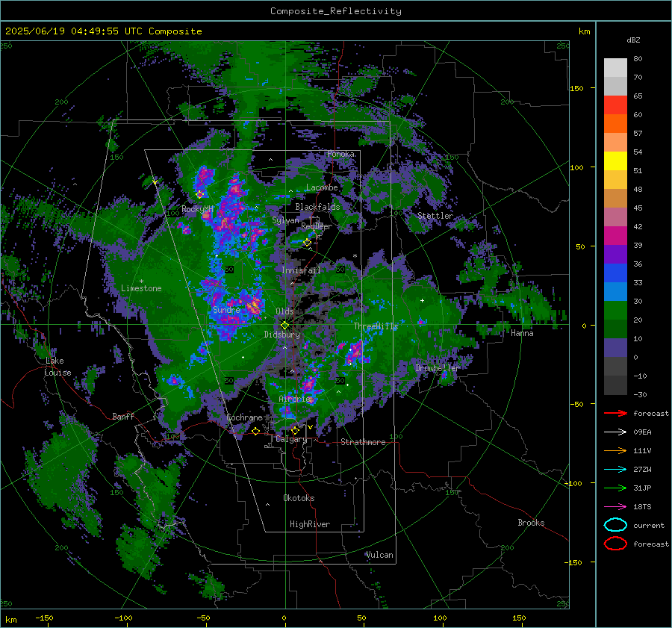Select the 80 dBZ color swatch
The image size is (672, 628).
pos(615,67)
